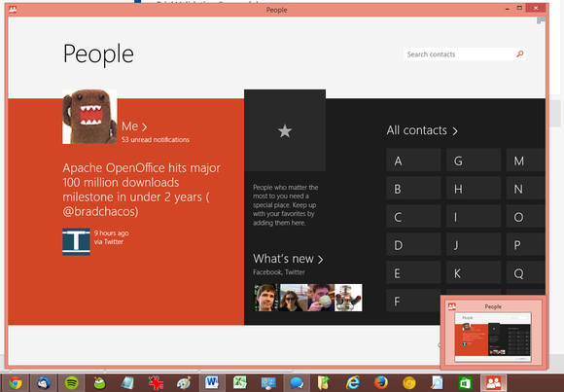
Task: Open the favorites star tile
Action: click(285, 130)
